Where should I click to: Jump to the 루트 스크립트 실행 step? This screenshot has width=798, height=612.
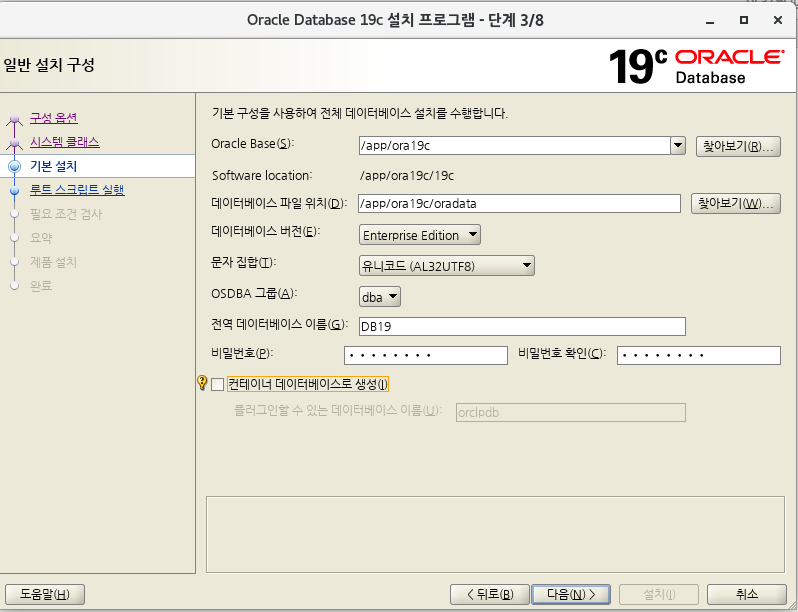coord(77,190)
